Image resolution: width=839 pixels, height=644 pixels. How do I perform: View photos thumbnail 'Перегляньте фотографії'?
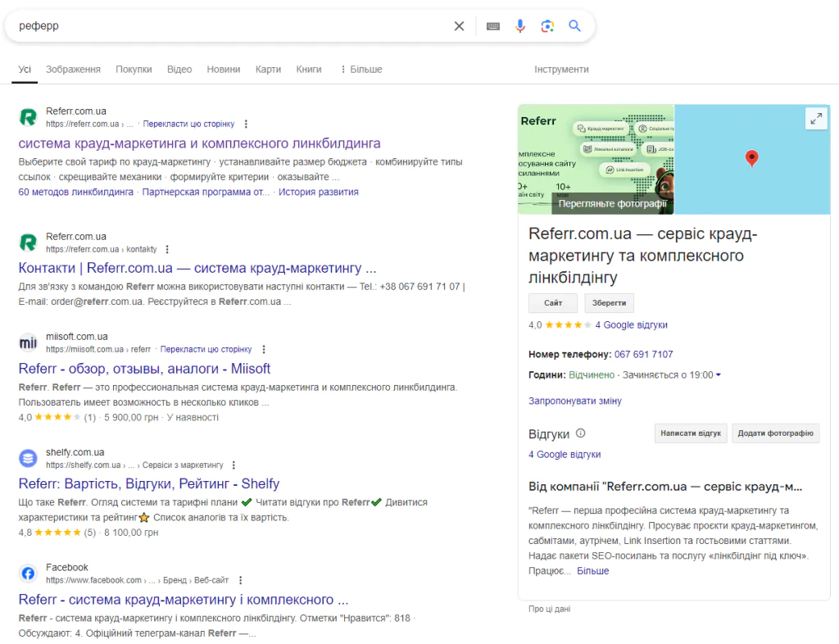tap(596, 160)
